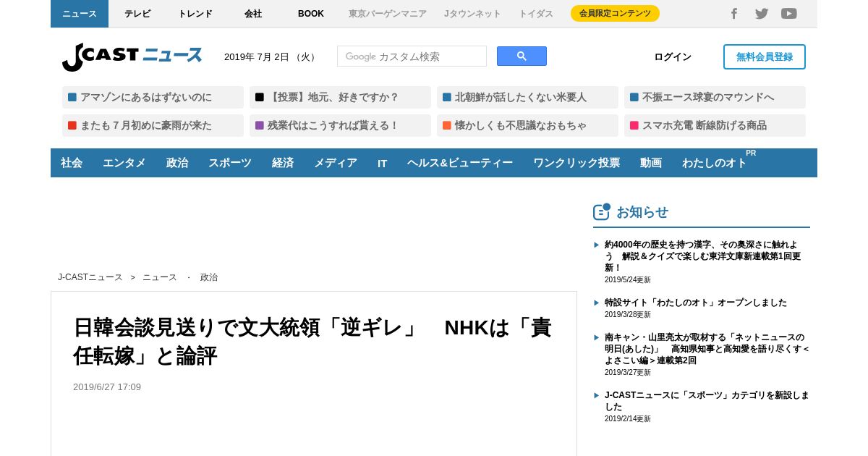
Task: Open the Jタウンネット link
Action: [x=472, y=14]
